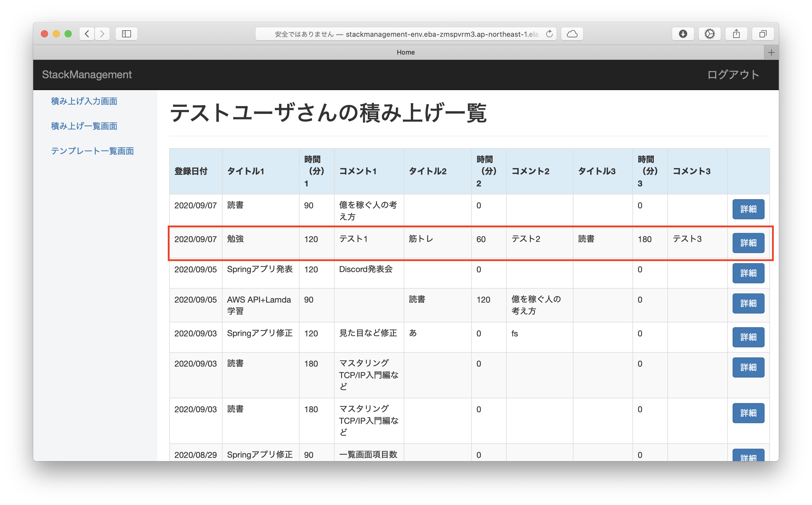Open browser settings via the gear icon
The image size is (812, 505).
point(709,33)
